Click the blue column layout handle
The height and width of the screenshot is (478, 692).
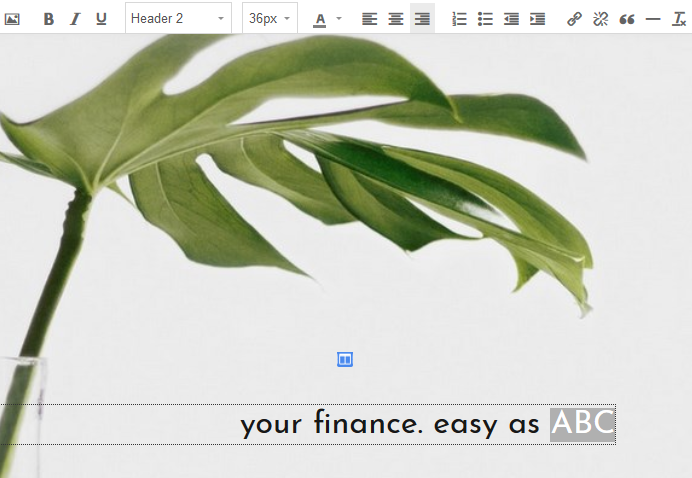coord(345,359)
